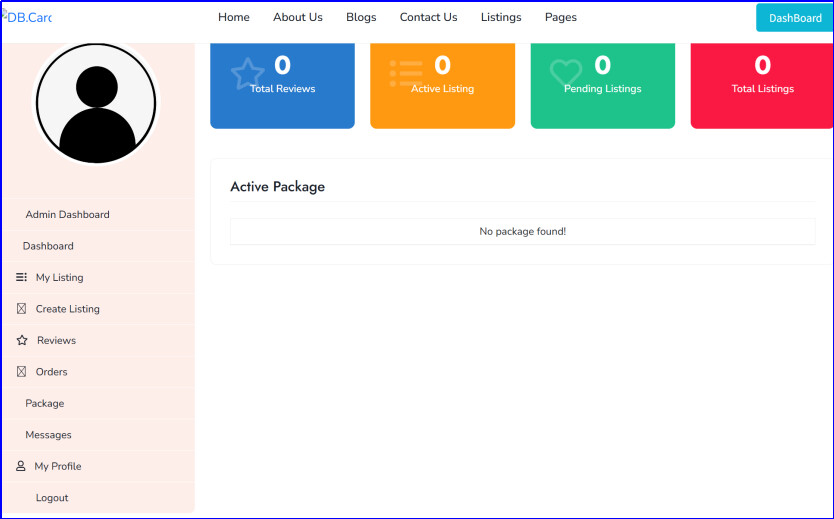Click the icon beside Create Listing
This screenshot has height=519, width=834.
tap(21, 308)
